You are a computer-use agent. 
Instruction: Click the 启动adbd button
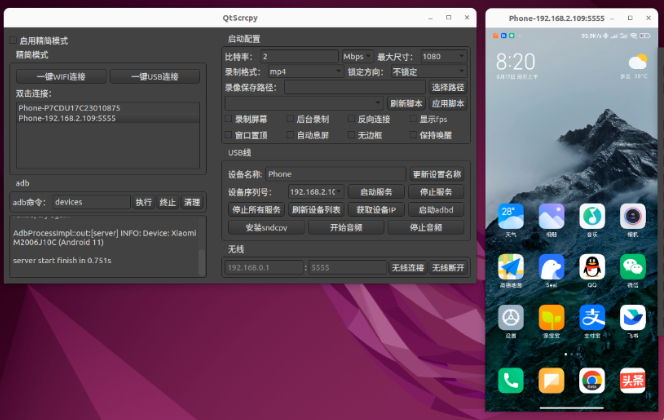436,210
